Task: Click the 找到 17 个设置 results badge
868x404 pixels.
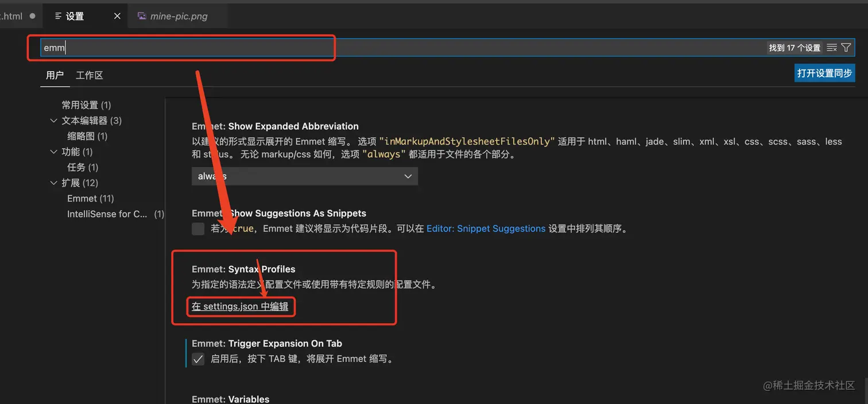Action: (795, 48)
